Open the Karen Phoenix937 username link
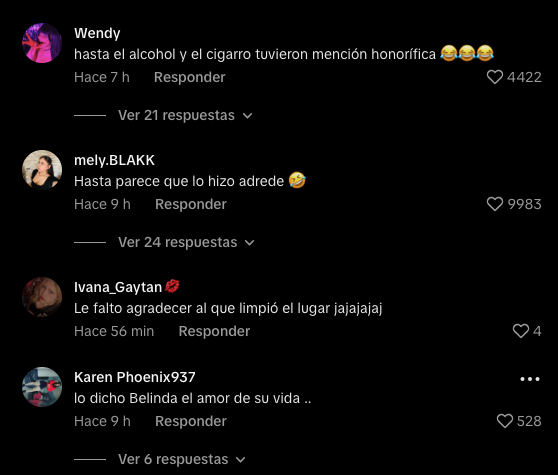The image size is (558, 475). 135,377
